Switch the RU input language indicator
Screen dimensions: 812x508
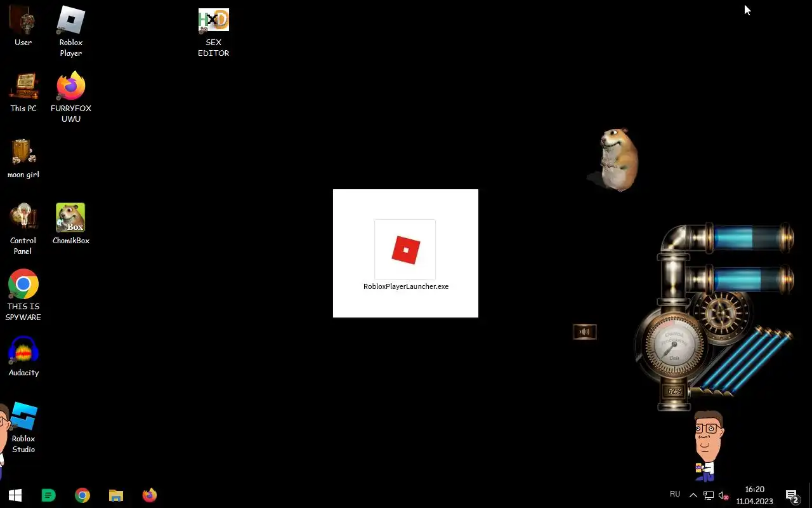[675, 494]
